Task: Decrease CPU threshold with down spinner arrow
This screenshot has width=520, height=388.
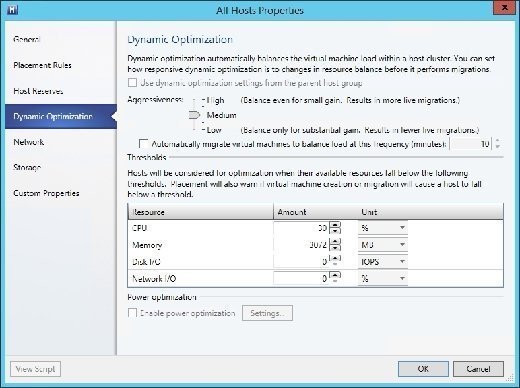Action: coord(335,231)
